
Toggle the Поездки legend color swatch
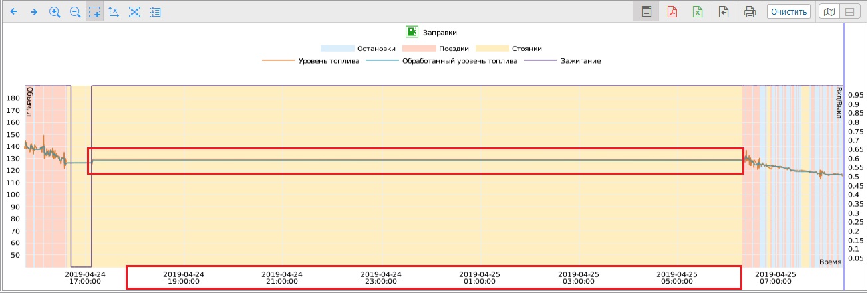[x=418, y=49]
